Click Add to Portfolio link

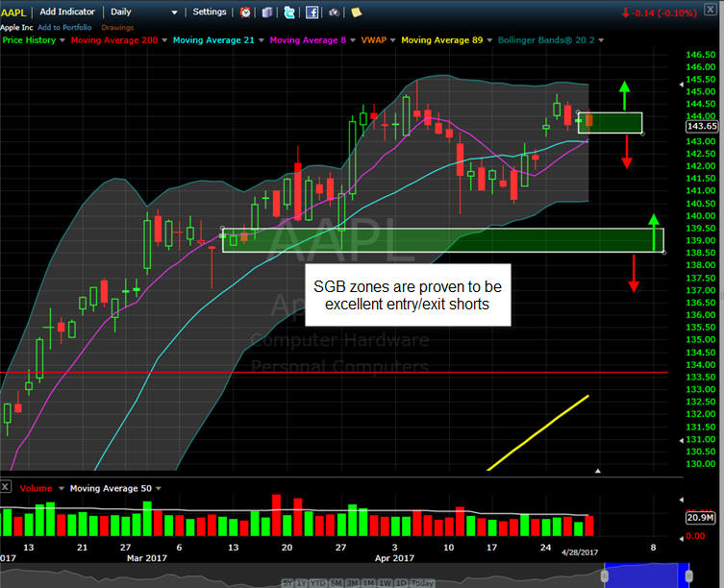[x=64, y=27]
